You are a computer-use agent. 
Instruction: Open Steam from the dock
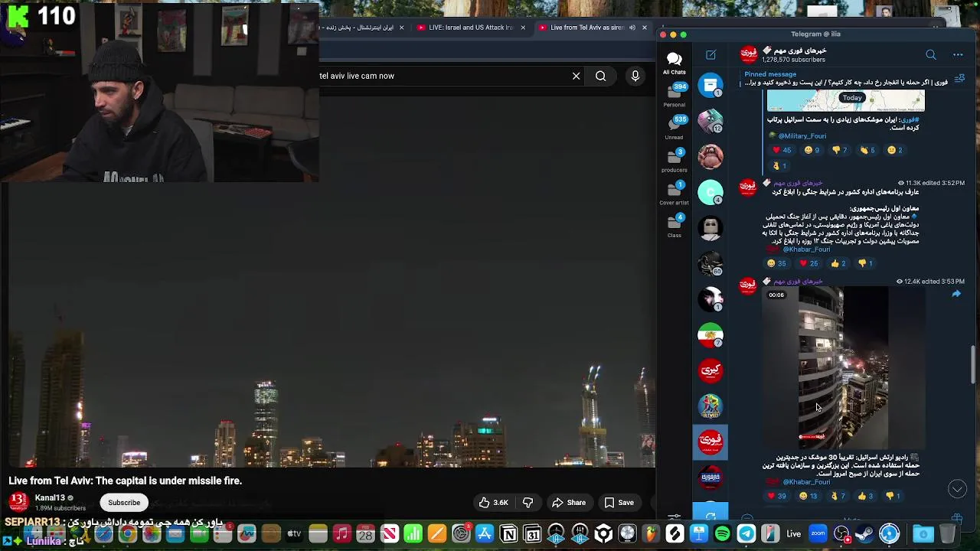pos(865,533)
